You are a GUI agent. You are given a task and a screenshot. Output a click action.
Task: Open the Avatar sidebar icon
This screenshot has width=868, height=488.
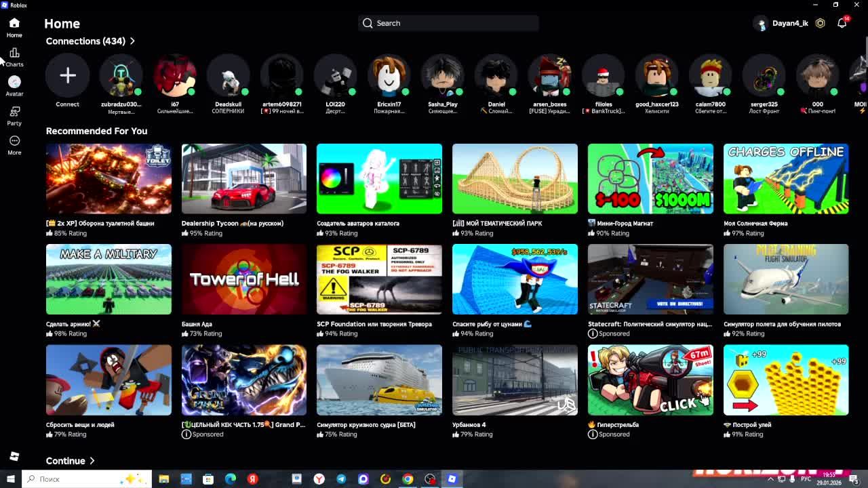click(14, 86)
